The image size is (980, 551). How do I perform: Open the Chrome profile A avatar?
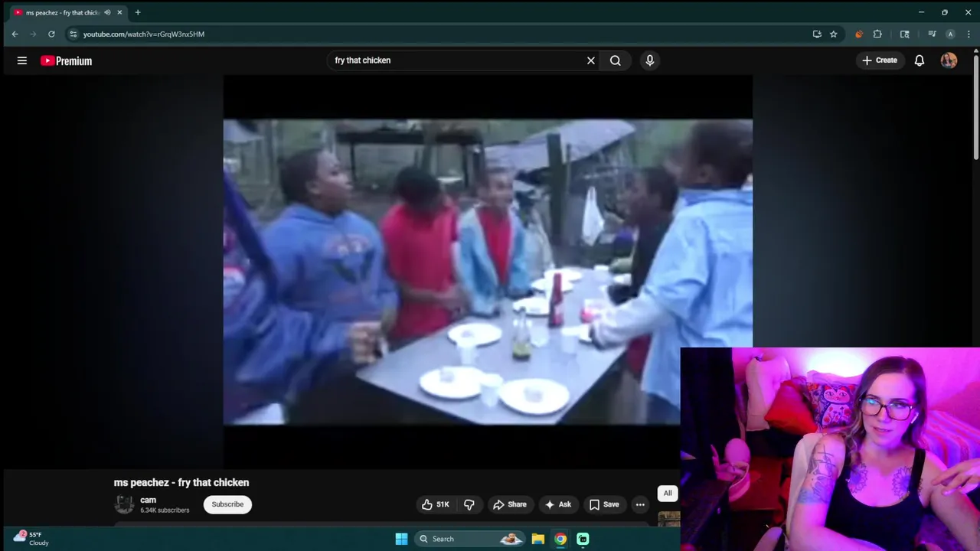[x=950, y=34]
